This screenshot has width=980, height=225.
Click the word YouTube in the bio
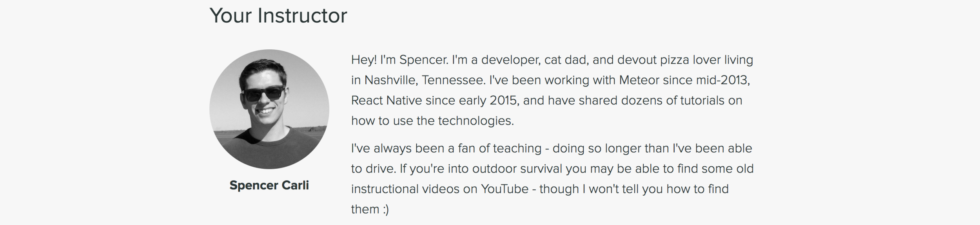point(505,189)
